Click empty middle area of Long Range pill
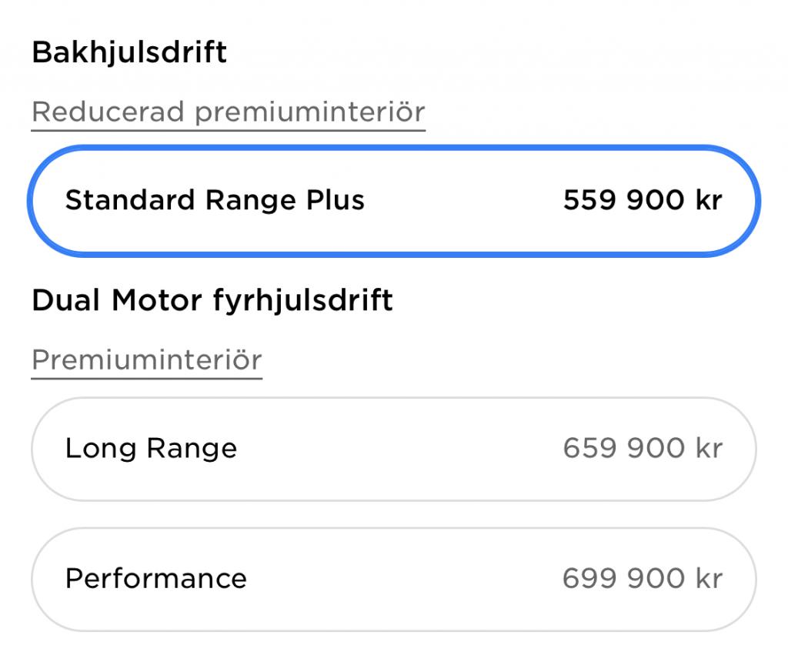The image size is (788, 672). click(x=400, y=449)
